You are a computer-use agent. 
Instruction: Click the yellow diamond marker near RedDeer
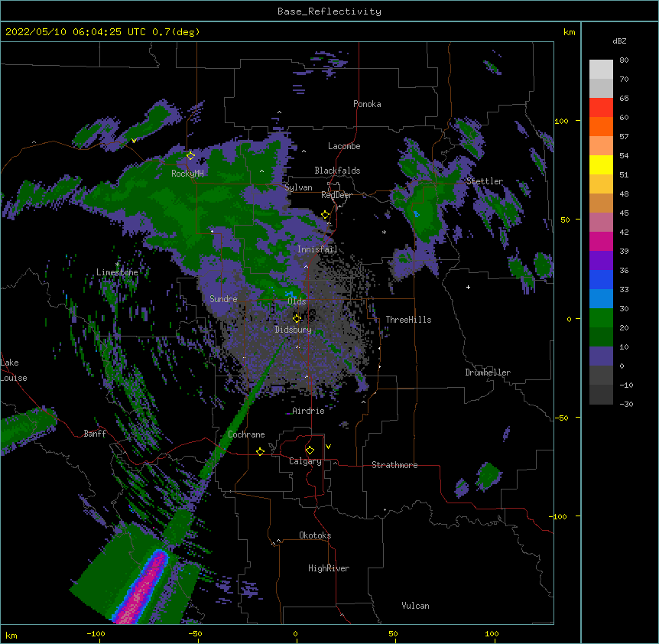326,215
